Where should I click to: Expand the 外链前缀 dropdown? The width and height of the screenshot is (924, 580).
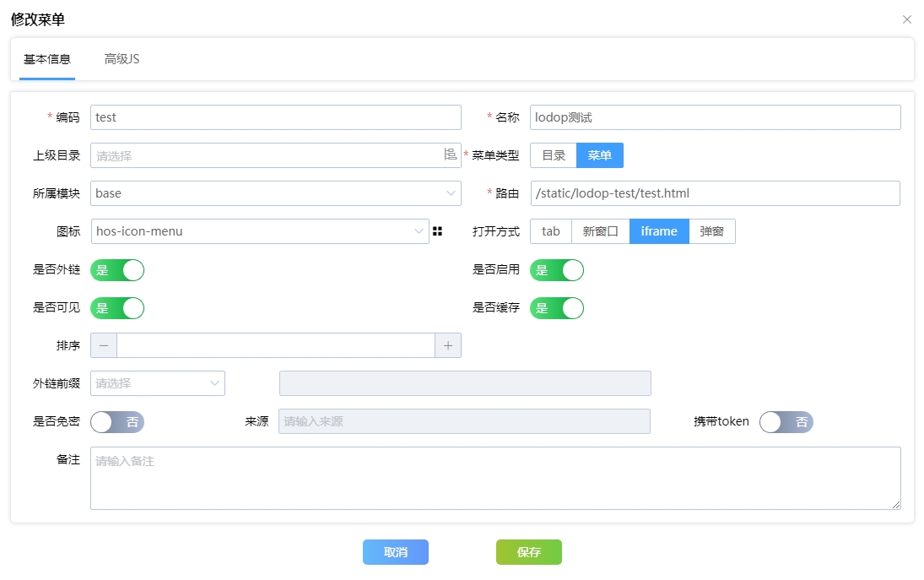158,383
